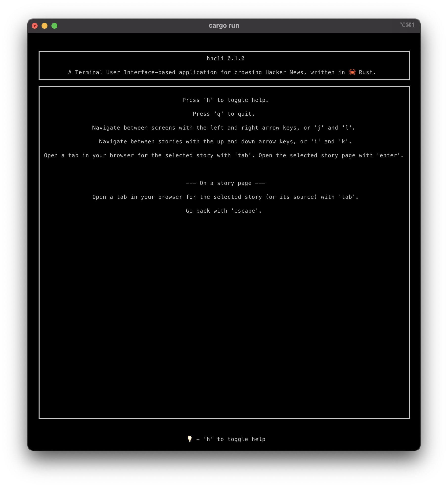Click the 'hncli 0.1.0' header text
448x487 pixels.
(x=225, y=59)
